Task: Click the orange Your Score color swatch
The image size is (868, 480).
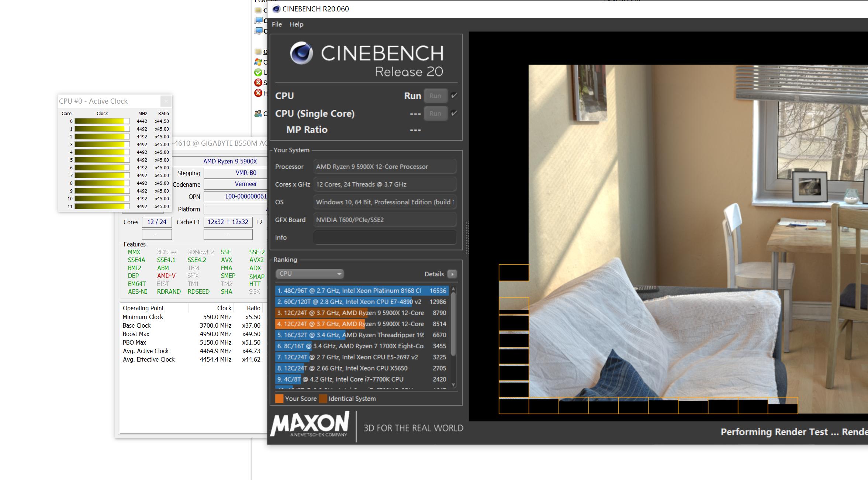Action: (279, 398)
